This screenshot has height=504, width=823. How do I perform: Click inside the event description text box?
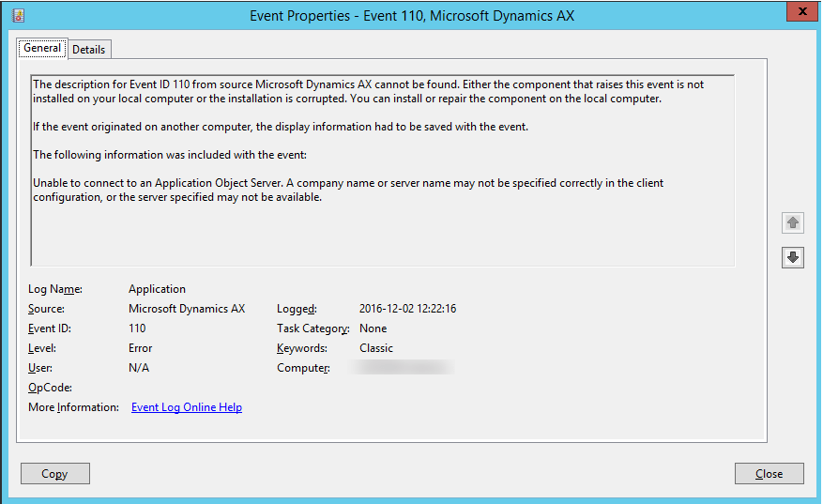click(382, 171)
